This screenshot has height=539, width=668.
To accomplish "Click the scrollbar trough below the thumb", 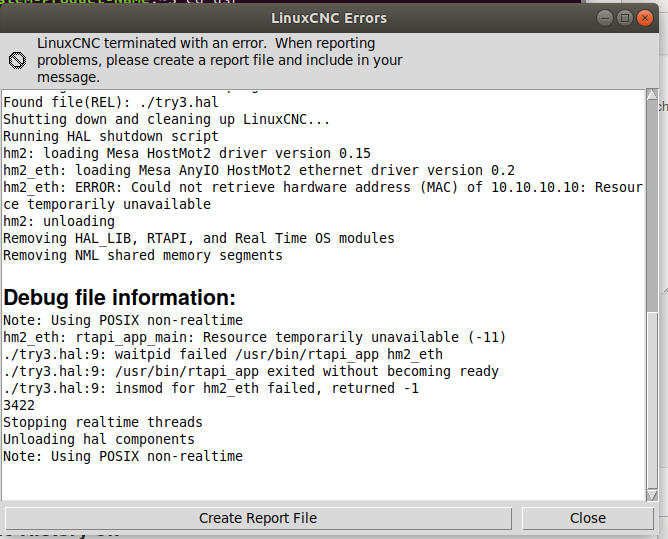I will (652, 401).
